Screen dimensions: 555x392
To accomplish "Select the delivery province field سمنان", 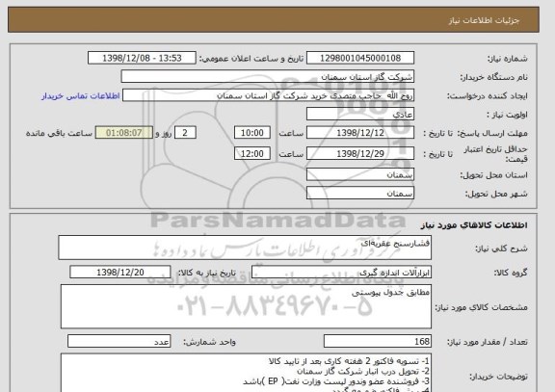I will coord(360,174).
